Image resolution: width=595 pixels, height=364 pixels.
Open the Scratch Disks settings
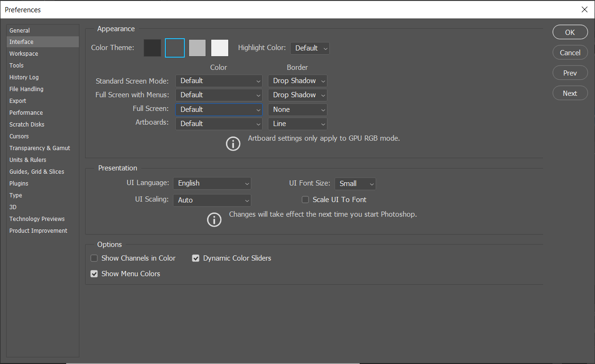pos(26,124)
